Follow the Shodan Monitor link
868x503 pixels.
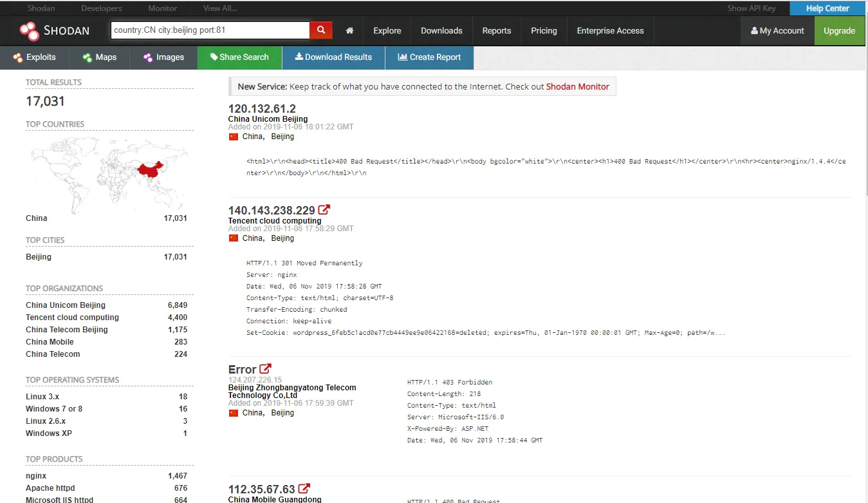(x=577, y=86)
